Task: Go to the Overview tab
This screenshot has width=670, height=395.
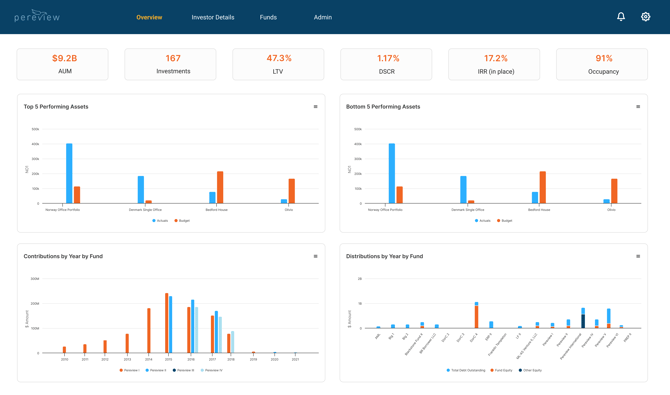Action: point(149,17)
